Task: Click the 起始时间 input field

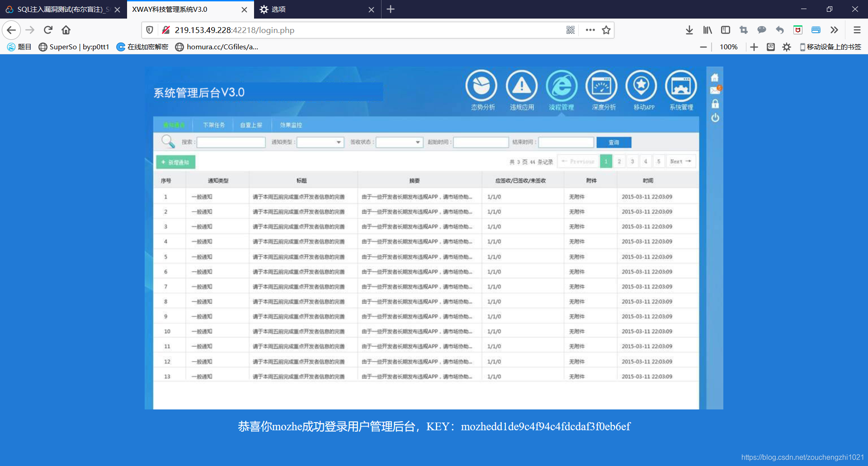Action: tap(481, 142)
